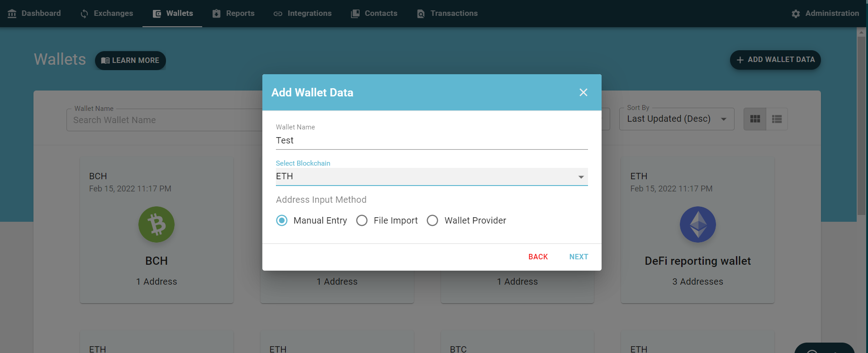Switch to grid view layout icon

tap(755, 119)
